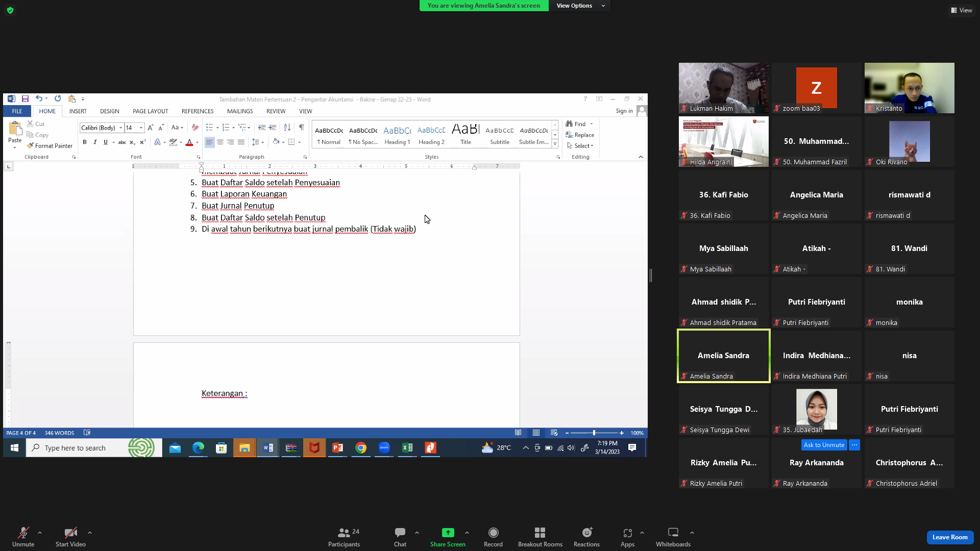Screen dimensions: 980x551
Task: Open the Borders tool
Action: (291, 142)
